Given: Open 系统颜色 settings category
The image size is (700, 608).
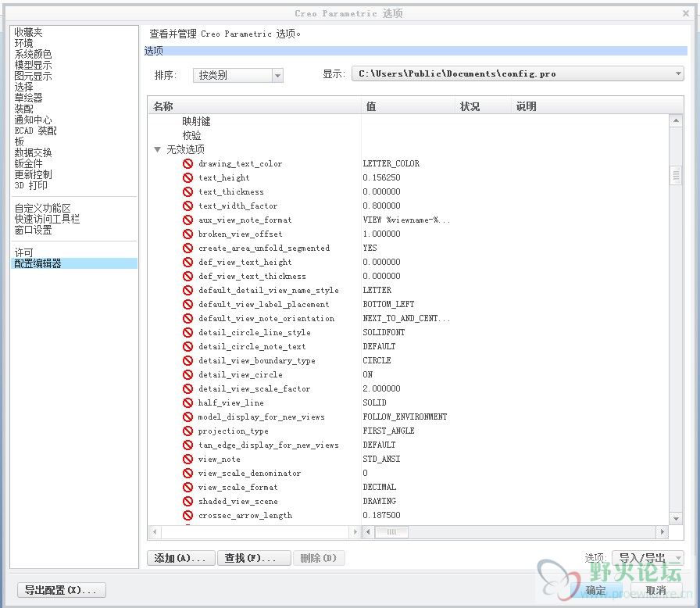Looking at the screenshot, I should pos(33,54).
